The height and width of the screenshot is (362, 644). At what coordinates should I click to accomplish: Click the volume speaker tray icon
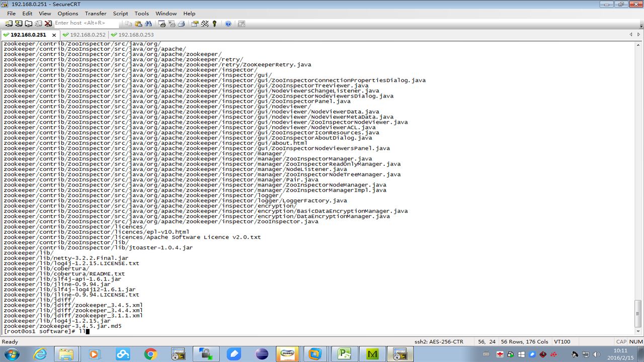coord(597,354)
